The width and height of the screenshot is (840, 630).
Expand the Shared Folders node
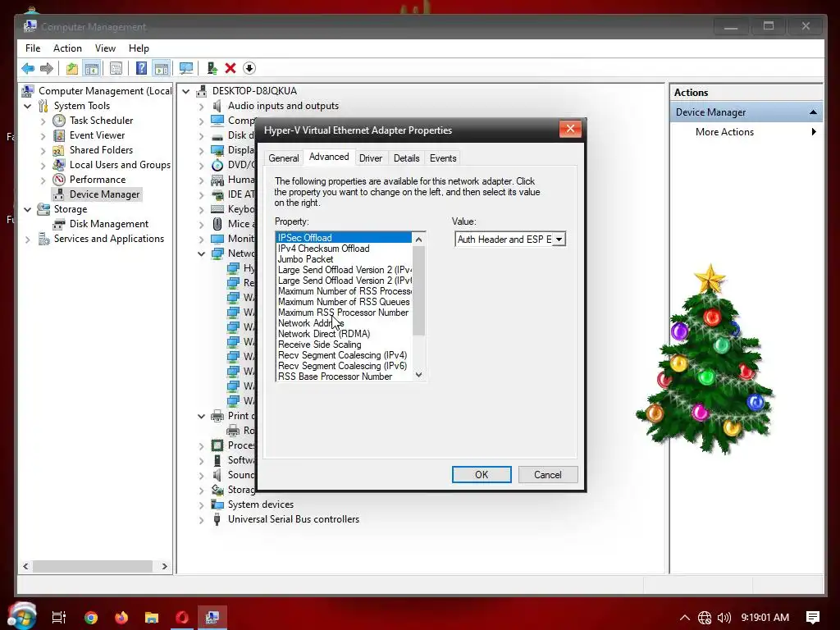click(43, 151)
